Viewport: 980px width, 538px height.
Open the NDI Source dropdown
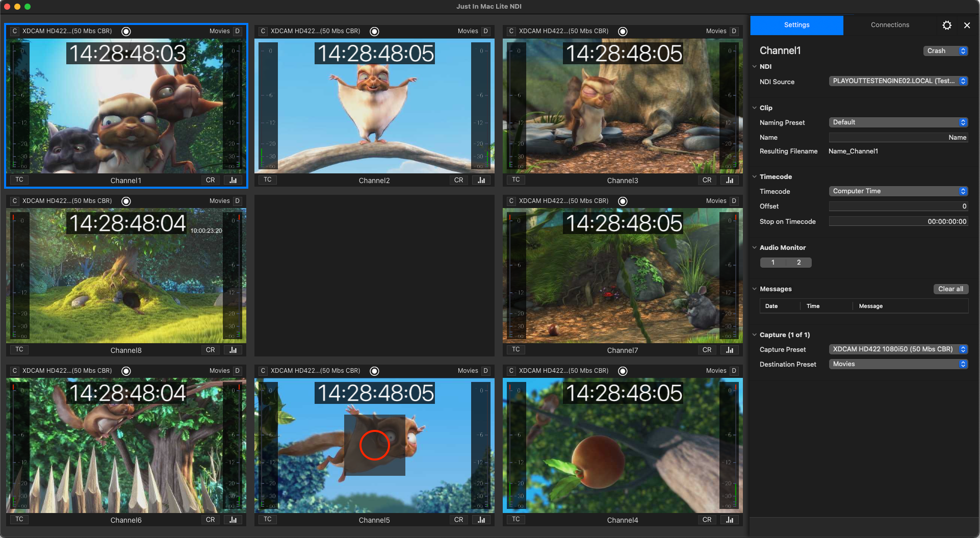coord(898,81)
